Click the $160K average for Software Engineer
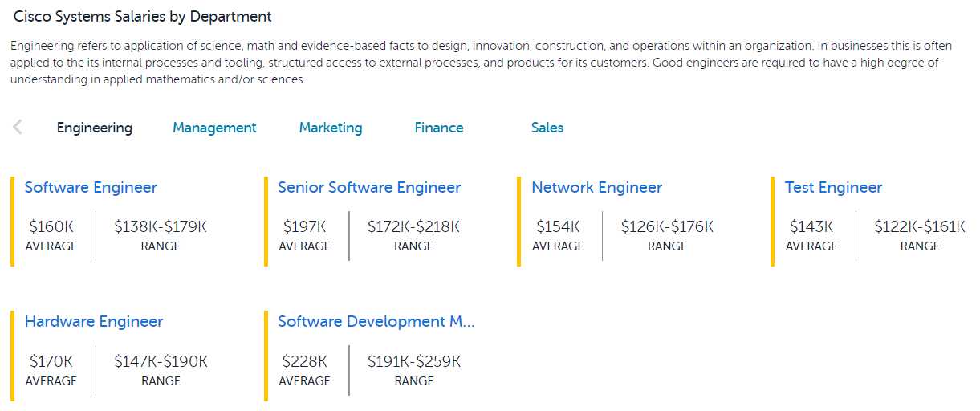Viewport: 980px width, 411px height. point(51,227)
